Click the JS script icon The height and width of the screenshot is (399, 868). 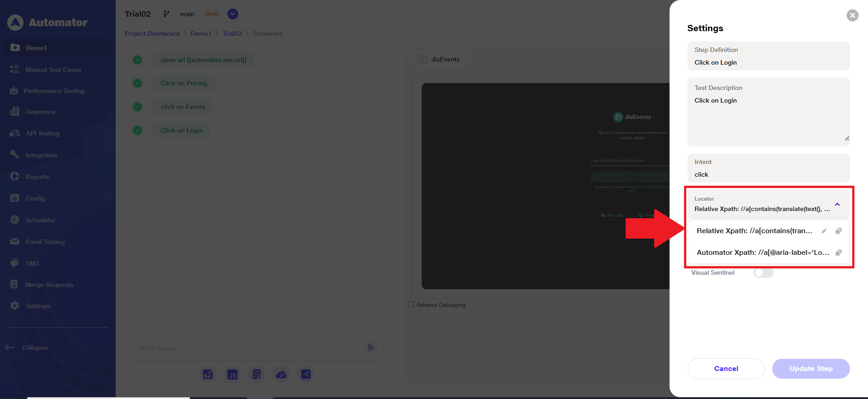tap(232, 374)
